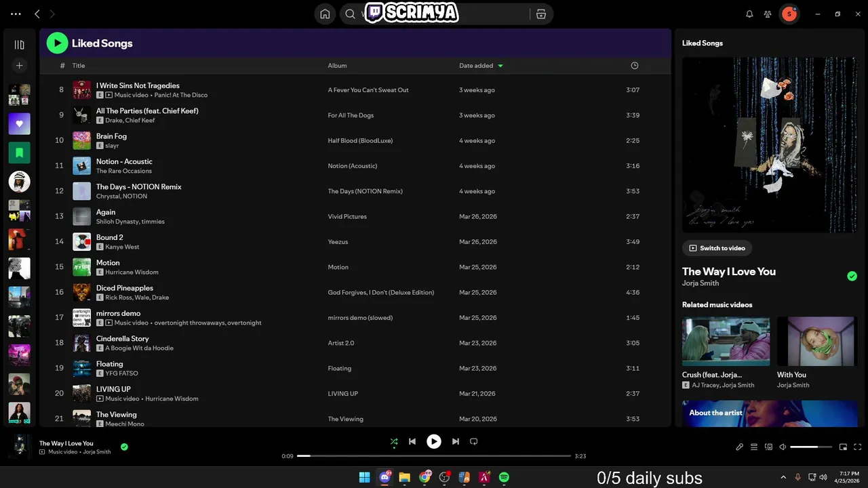The image size is (868, 488).
Task: Open Chrome from the Windows taskbar
Action: click(x=425, y=477)
